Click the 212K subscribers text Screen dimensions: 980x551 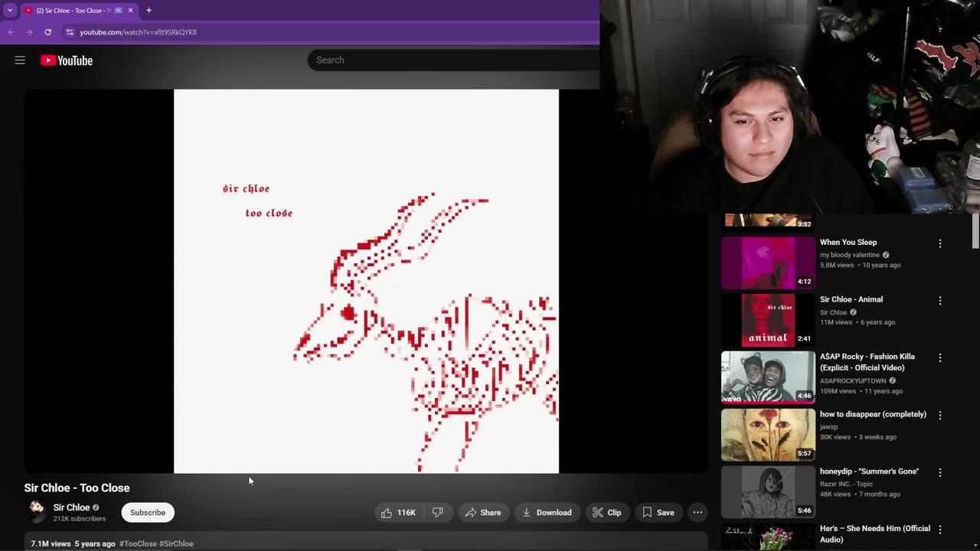click(80, 519)
